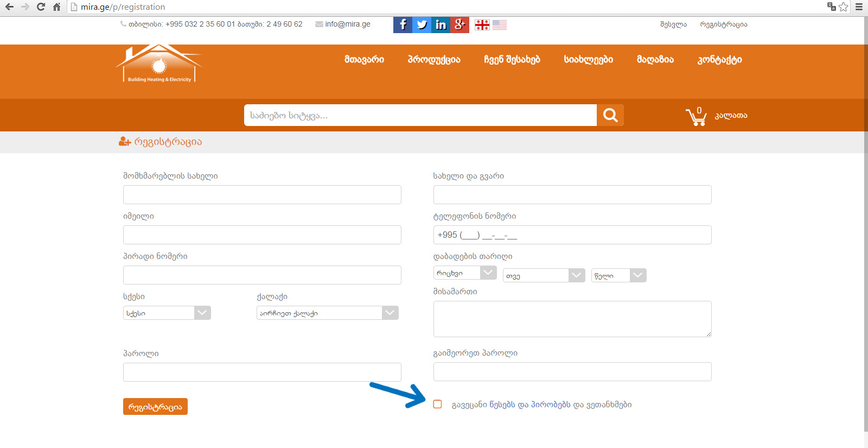The width and height of the screenshot is (868, 448).
Task: Bookmark page with the star icon
Action: 843,7
